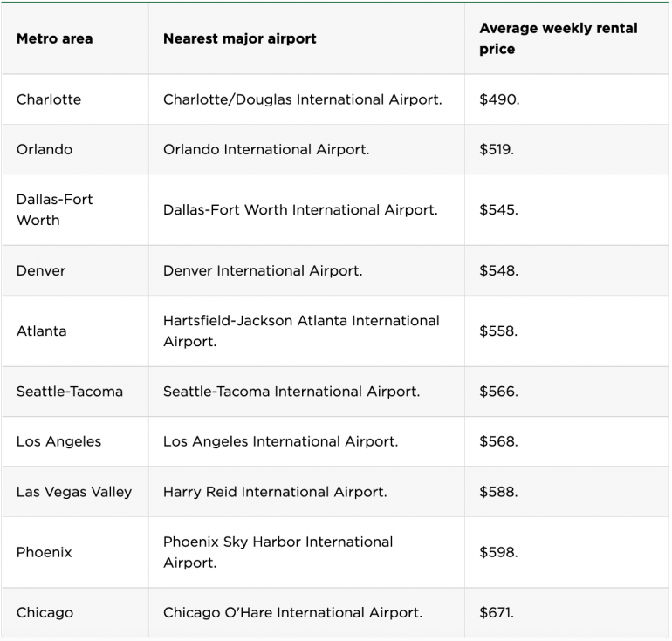This screenshot has height=641, width=672.
Task: Select the $545 rental price
Action: 499,209
